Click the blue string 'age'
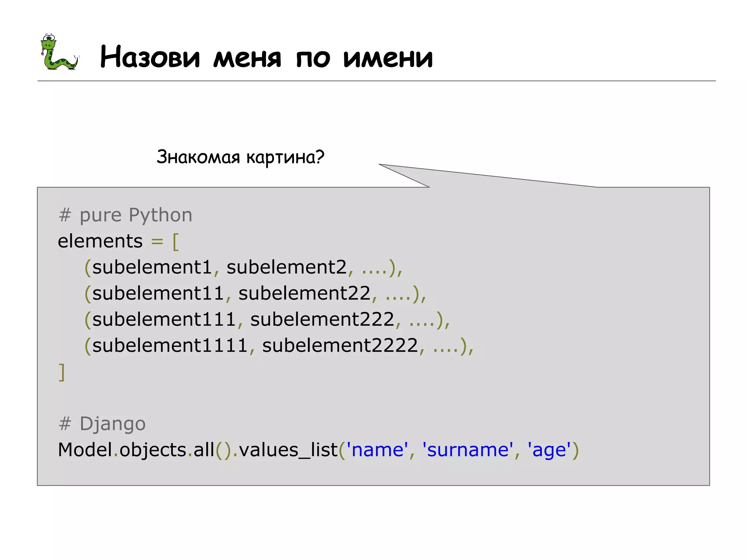 [549, 450]
